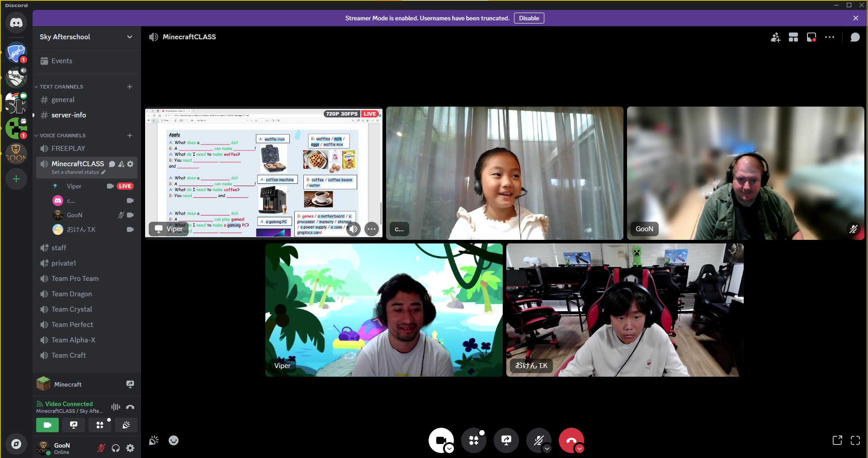Launch activity in voice panel
This screenshot has height=458, width=868.
pyautogui.click(x=100, y=425)
